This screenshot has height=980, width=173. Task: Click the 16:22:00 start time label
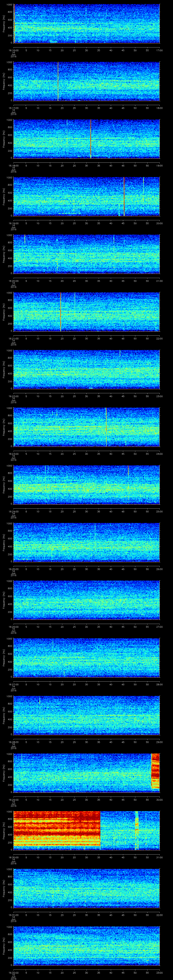[14, 396]
